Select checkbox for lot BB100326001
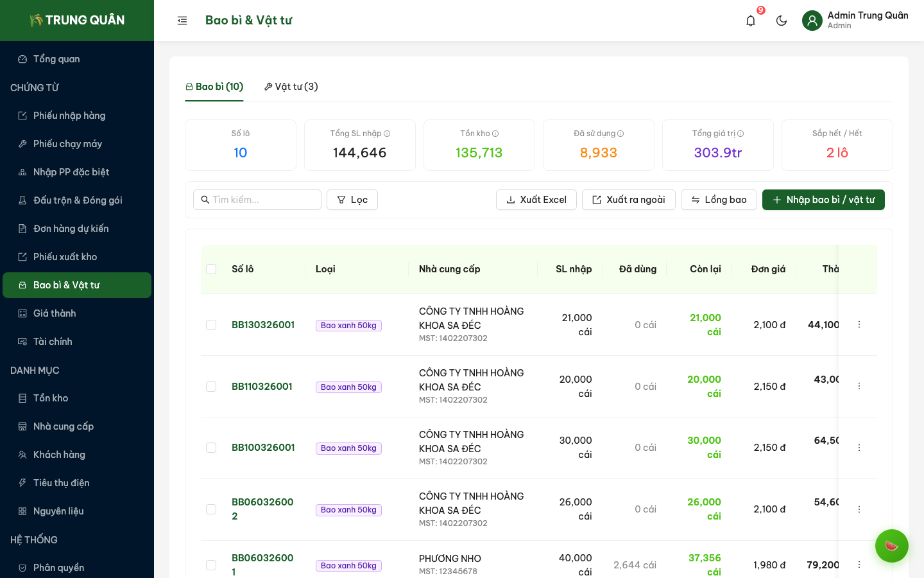The width and height of the screenshot is (924, 578). (x=211, y=448)
